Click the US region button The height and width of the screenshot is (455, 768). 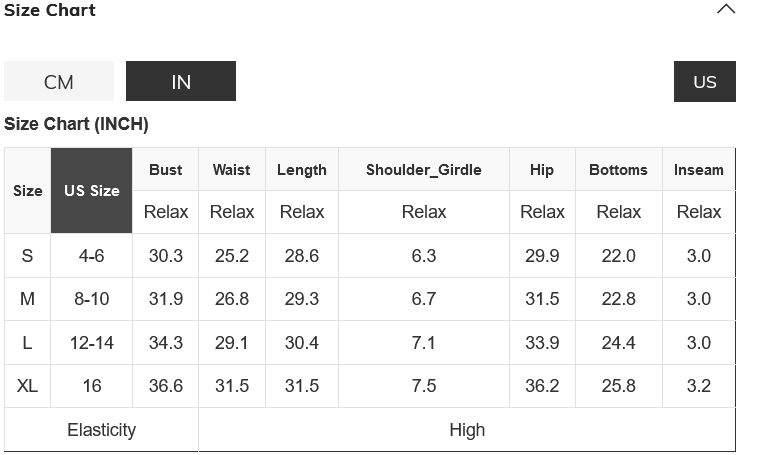coord(705,82)
